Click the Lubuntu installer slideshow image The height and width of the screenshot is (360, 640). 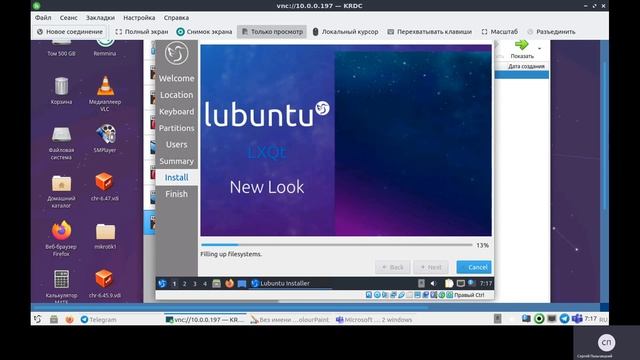click(346, 140)
